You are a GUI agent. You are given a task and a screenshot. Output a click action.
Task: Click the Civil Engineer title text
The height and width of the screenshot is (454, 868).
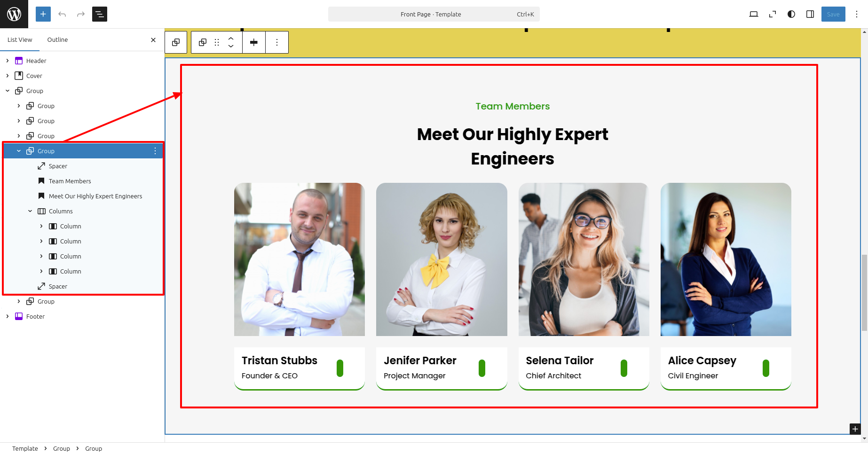coord(693,376)
